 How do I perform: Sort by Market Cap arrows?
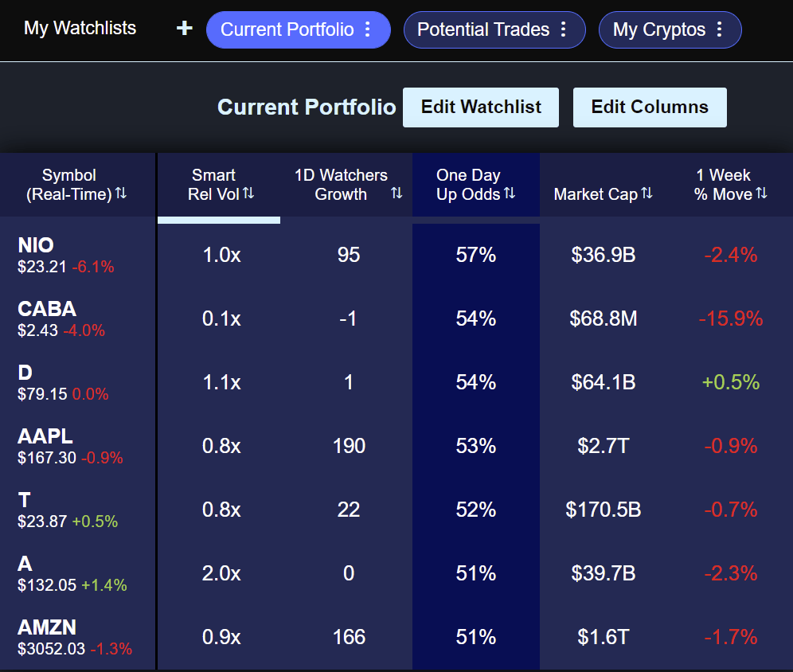[647, 193]
